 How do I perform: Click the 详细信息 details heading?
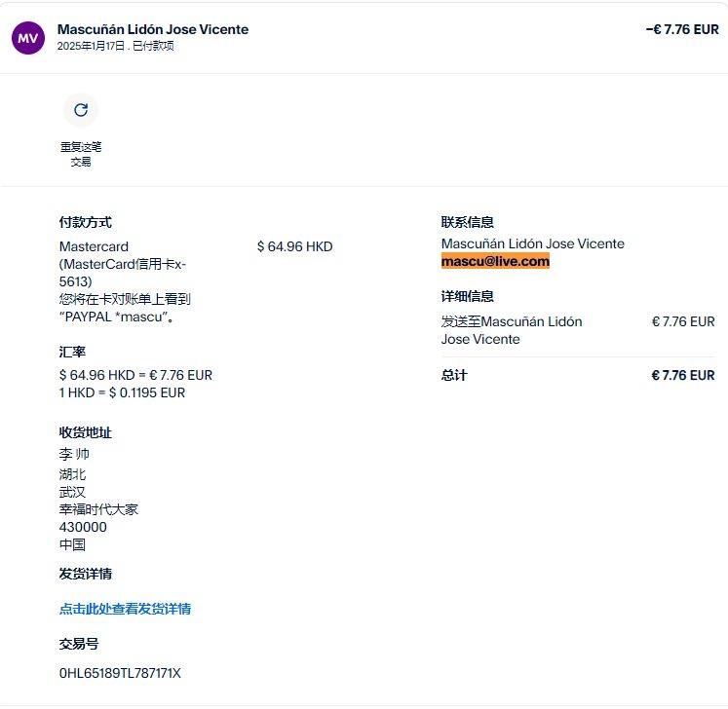pos(467,296)
